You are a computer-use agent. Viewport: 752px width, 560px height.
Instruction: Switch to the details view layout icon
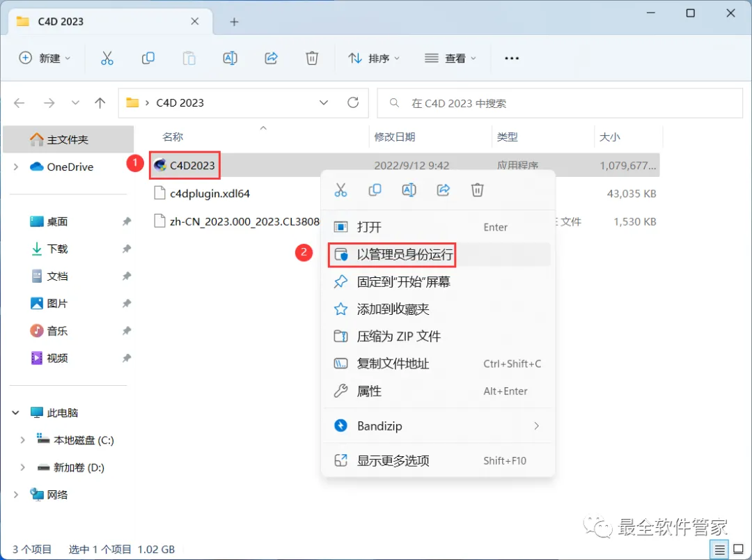coord(719,550)
